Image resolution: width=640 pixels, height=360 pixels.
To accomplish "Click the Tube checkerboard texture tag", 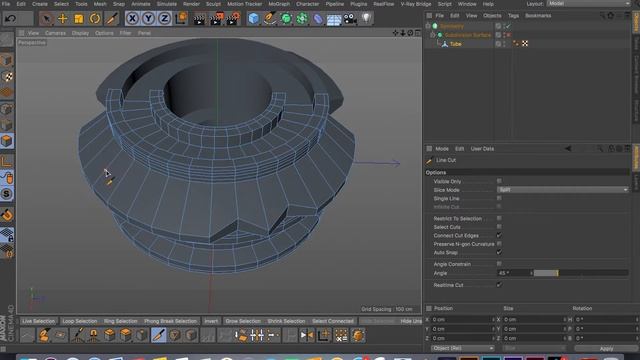I will click(525, 44).
